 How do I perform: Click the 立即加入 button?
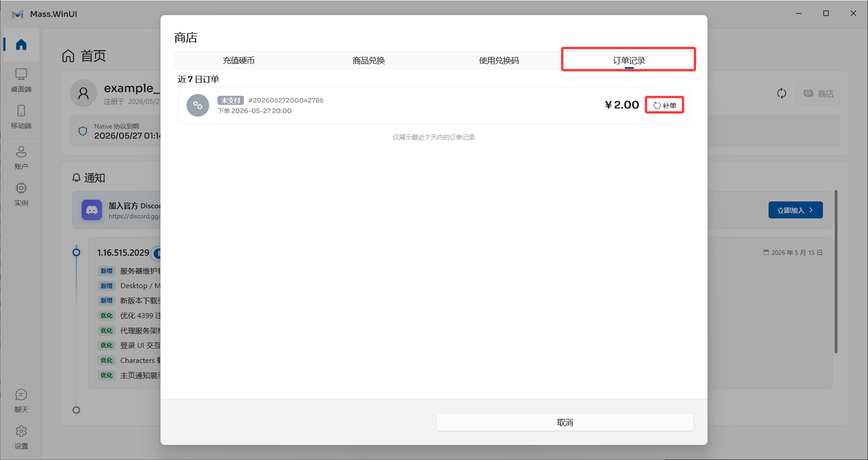click(x=796, y=210)
